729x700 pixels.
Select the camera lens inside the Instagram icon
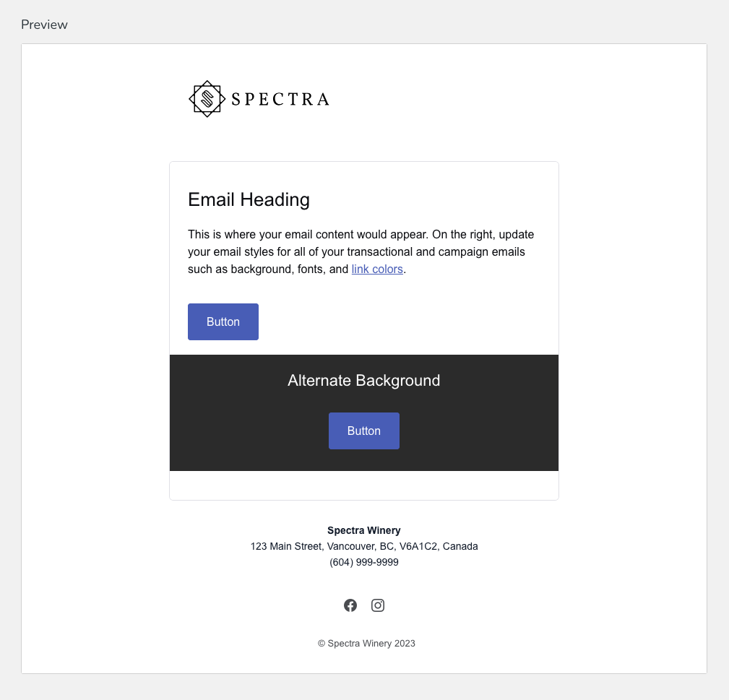(x=378, y=605)
